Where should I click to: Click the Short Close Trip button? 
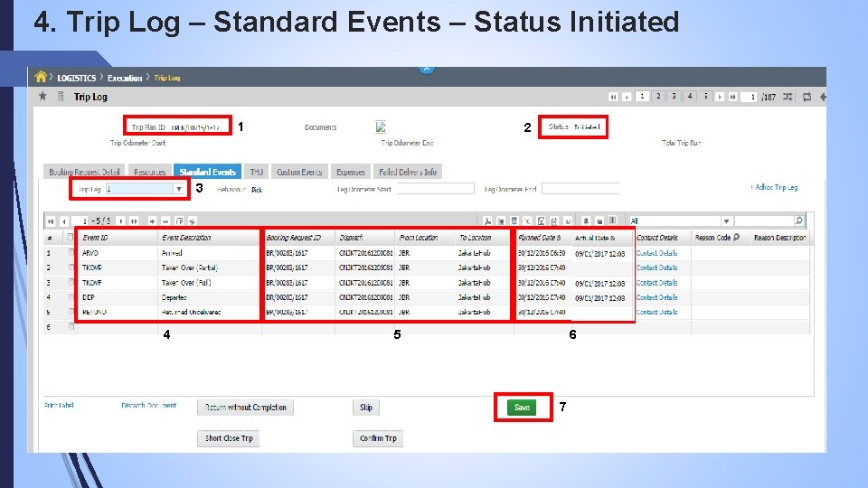click(x=229, y=438)
